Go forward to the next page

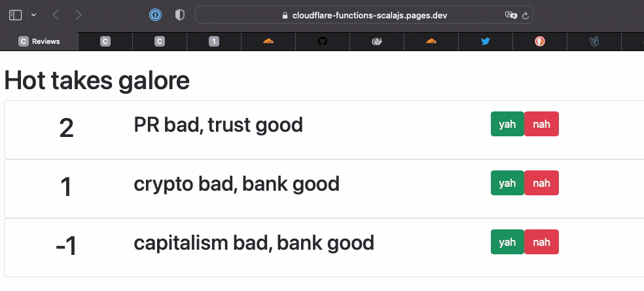coord(79,14)
